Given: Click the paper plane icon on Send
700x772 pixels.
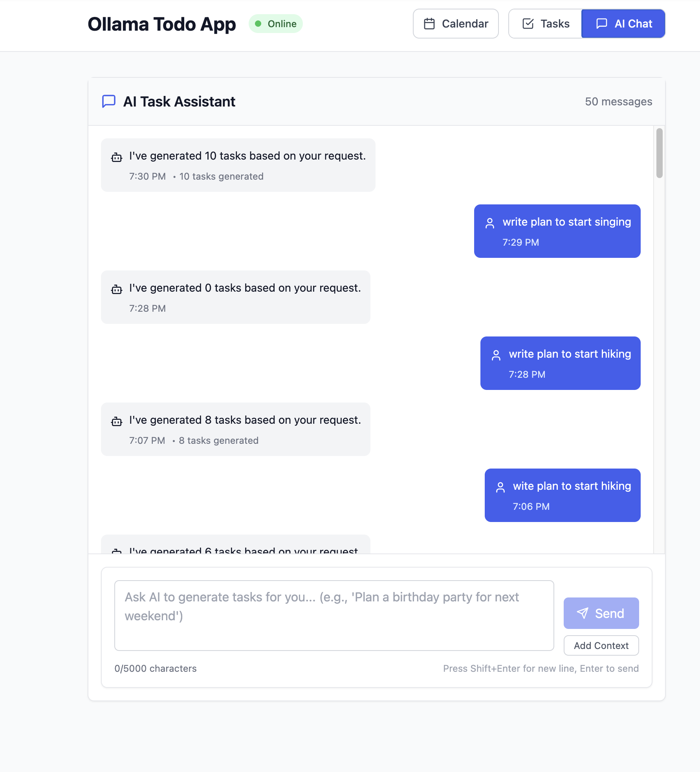Looking at the screenshot, I should (583, 613).
